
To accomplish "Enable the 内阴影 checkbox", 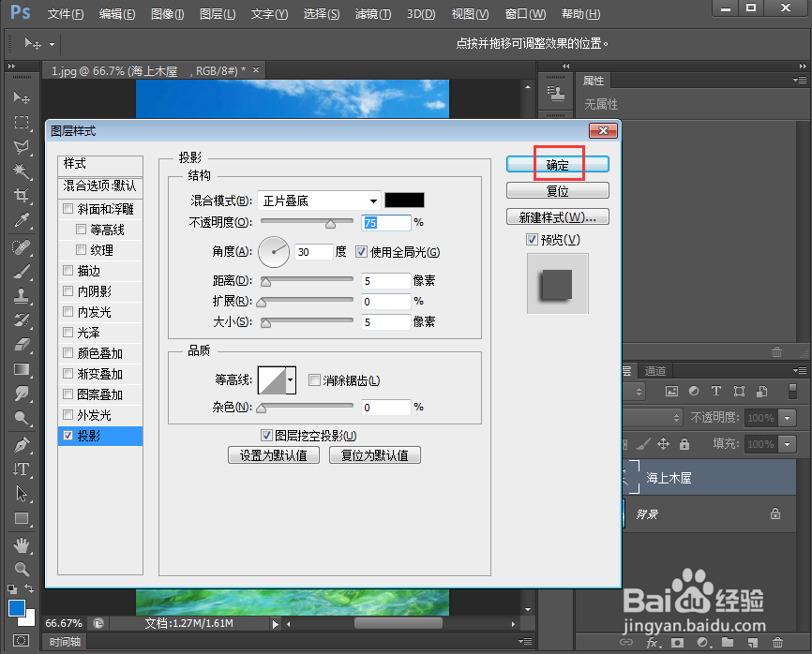I will pyautogui.click(x=68, y=290).
